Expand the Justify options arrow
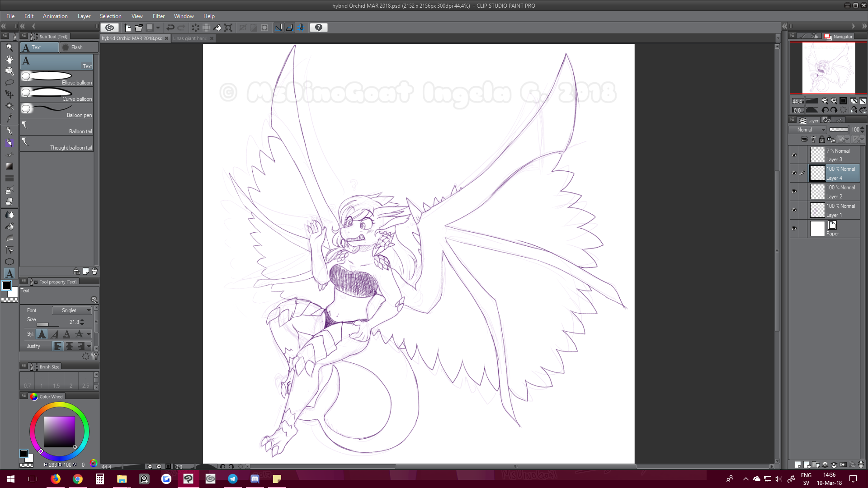Image resolution: width=868 pixels, height=488 pixels. (x=89, y=346)
